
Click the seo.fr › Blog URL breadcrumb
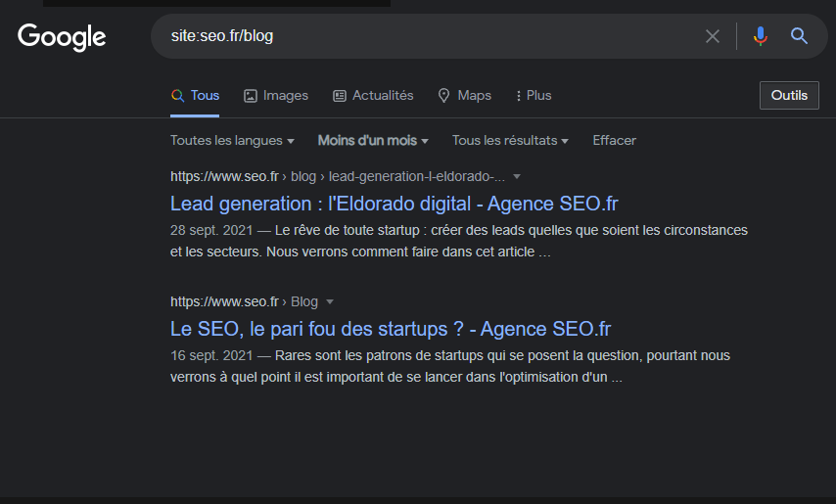point(244,302)
